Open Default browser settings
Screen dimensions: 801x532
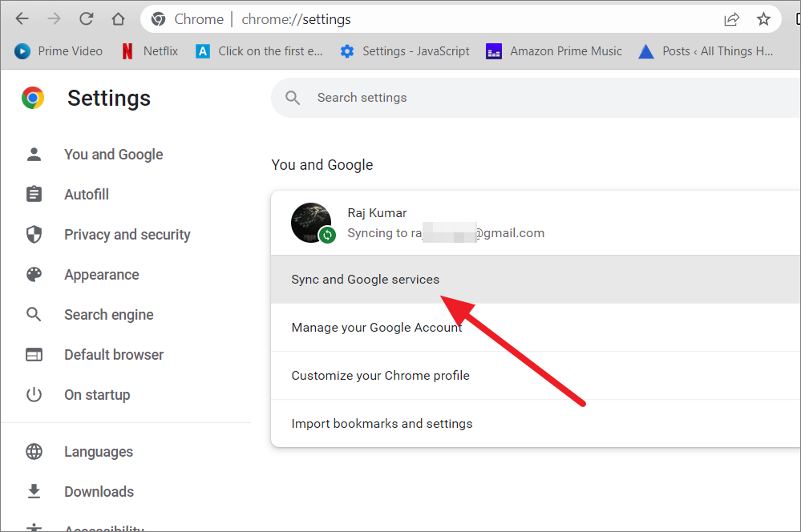pyautogui.click(x=114, y=355)
